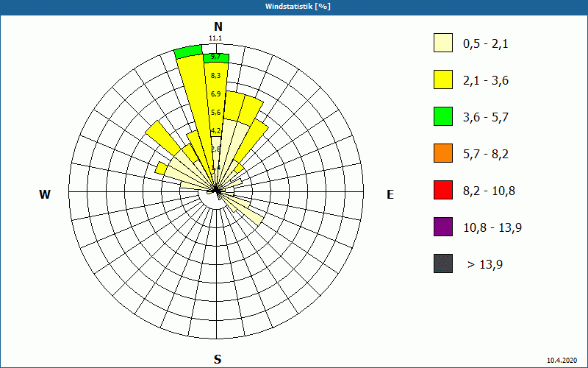Click the S compass label
This screenshot has height=368, width=588.
pyautogui.click(x=218, y=359)
